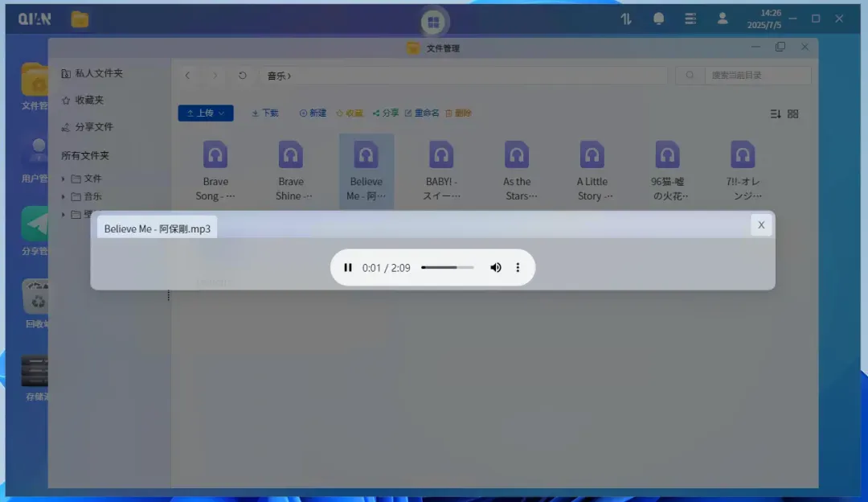Open Brave Song music file
Image resolution: width=868 pixels, height=502 pixels.
pyautogui.click(x=215, y=171)
